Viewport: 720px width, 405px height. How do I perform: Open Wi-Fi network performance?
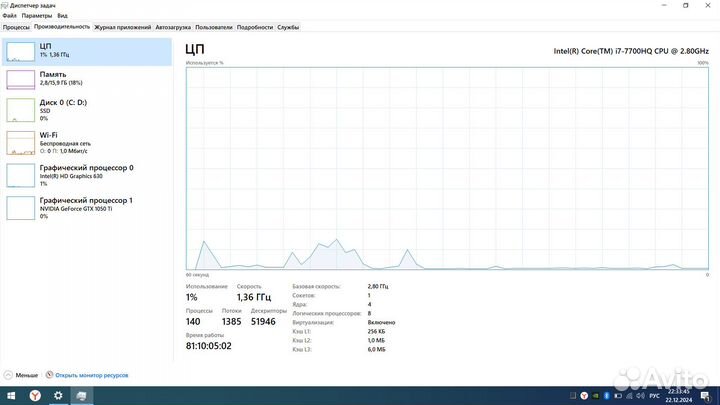click(x=87, y=143)
